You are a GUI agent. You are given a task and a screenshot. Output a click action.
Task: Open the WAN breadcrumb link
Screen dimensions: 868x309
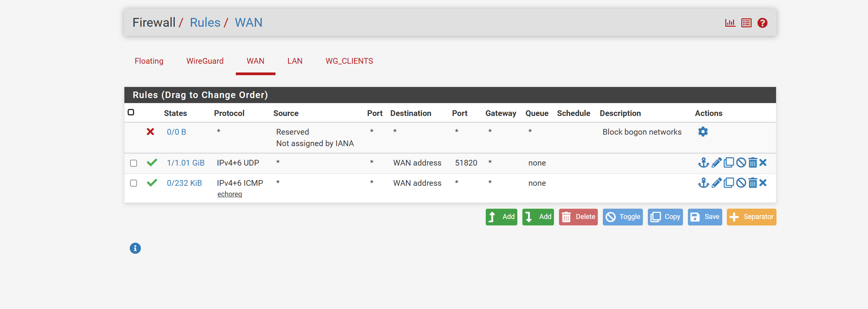[x=248, y=23]
